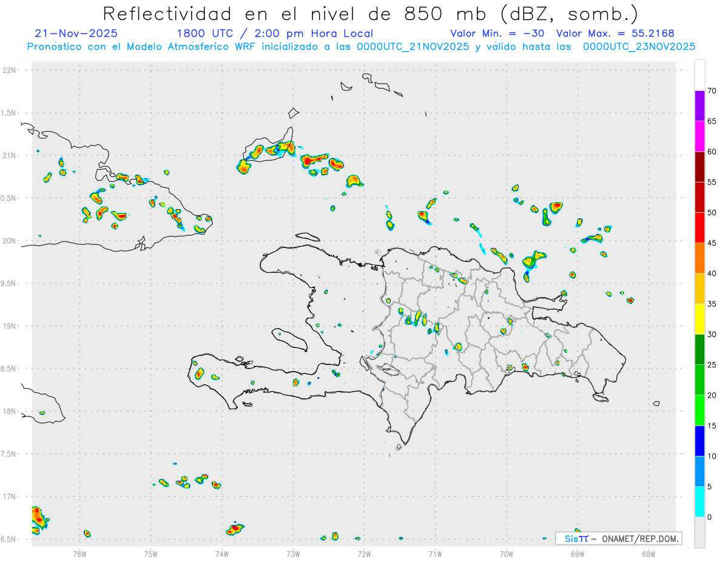Click the longitude label '68W'

(649, 554)
